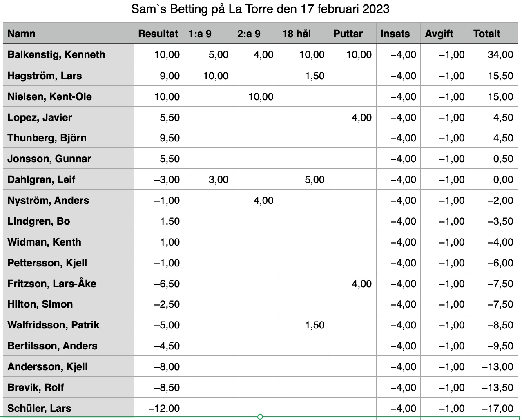Select the Balkenstig, Kenneth name cell
Screen dimensions: 522x420
pyautogui.click(x=68, y=54)
